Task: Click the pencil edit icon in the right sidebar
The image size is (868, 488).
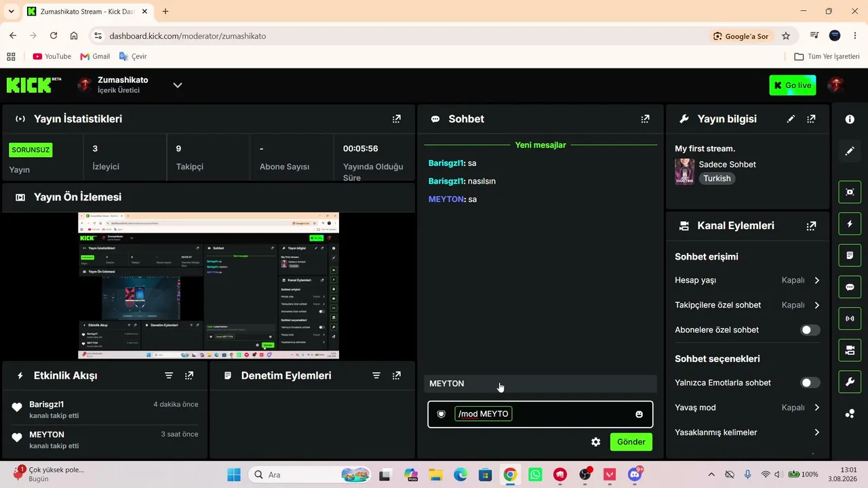Action: (850, 151)
